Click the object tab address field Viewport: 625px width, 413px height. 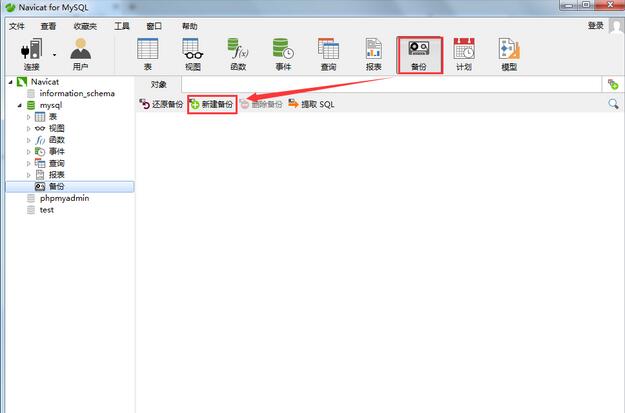point(391,85)
